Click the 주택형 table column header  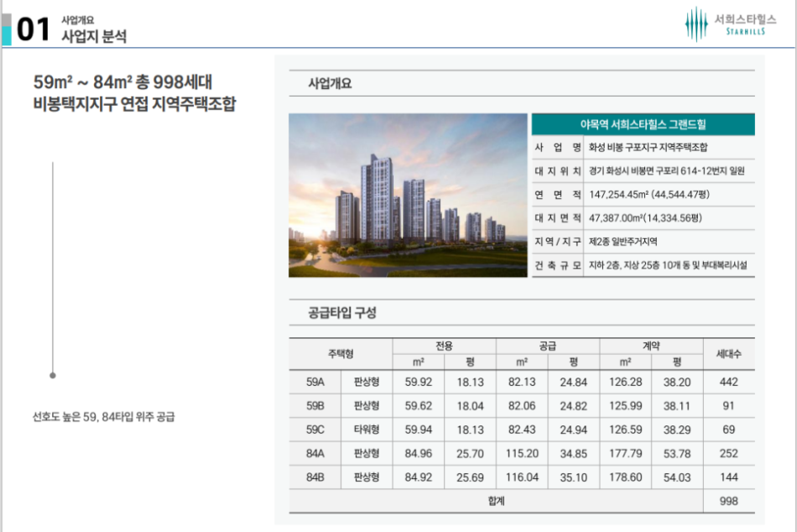pos(340,354)
